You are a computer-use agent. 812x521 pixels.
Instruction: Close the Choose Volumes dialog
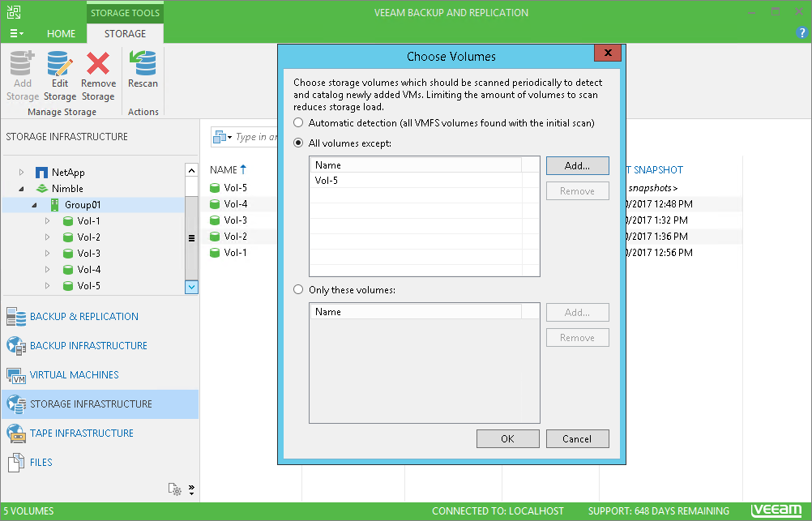click(608, 53)
